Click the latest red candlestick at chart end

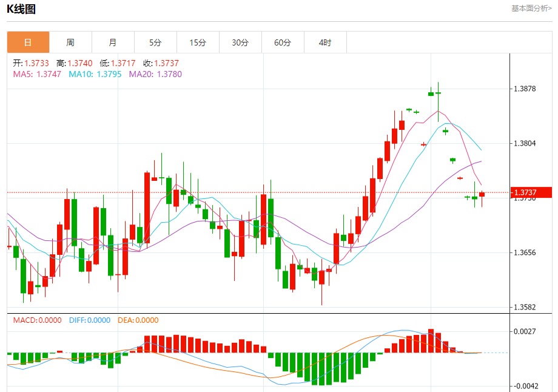(482, 194)
